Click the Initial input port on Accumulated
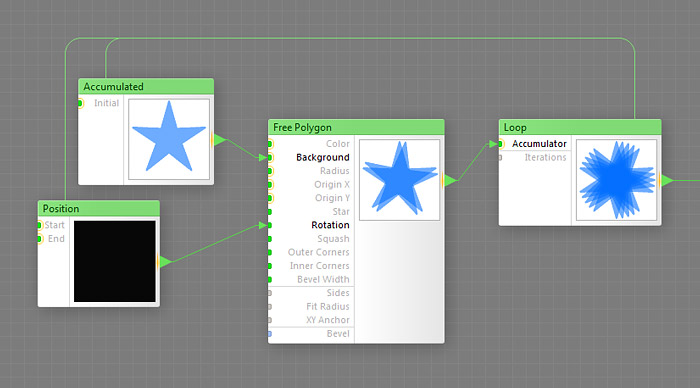The height and width of the screenshot is (388, 700). click(x=80, y=103)
